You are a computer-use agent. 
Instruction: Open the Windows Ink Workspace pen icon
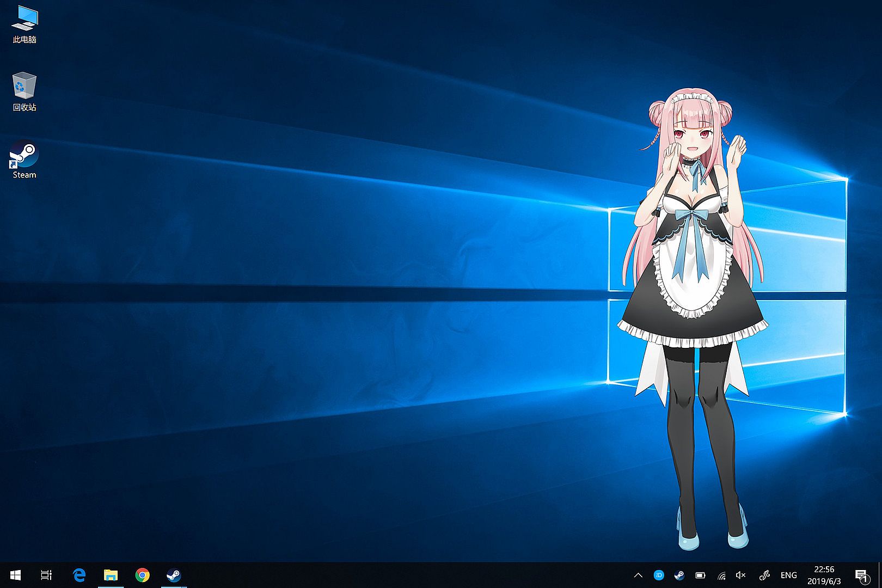[764, 575]
